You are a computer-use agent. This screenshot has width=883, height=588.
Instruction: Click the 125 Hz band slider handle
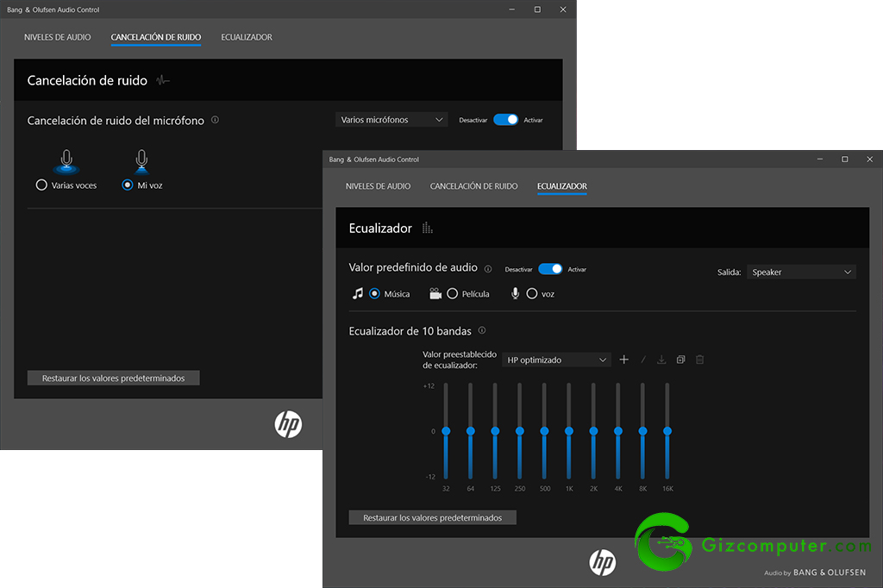coord(495,431)
